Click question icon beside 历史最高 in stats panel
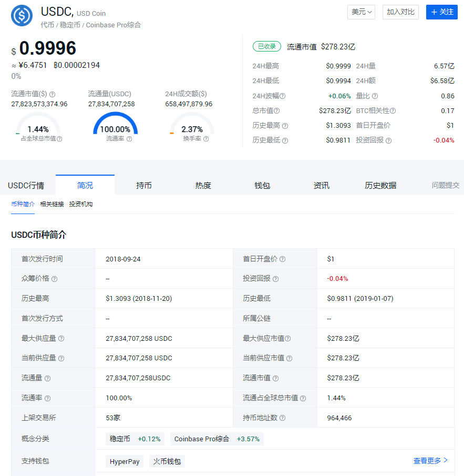 point(285,126)
